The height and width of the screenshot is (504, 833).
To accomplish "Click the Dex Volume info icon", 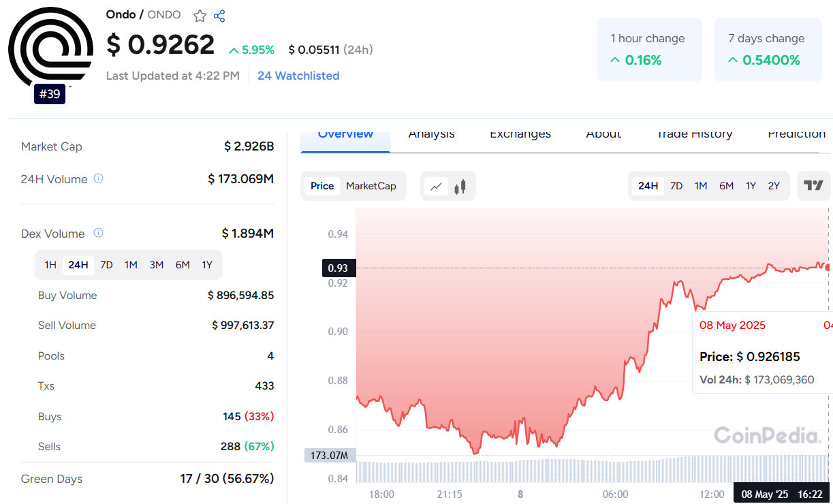I will (x=98, y=233).
